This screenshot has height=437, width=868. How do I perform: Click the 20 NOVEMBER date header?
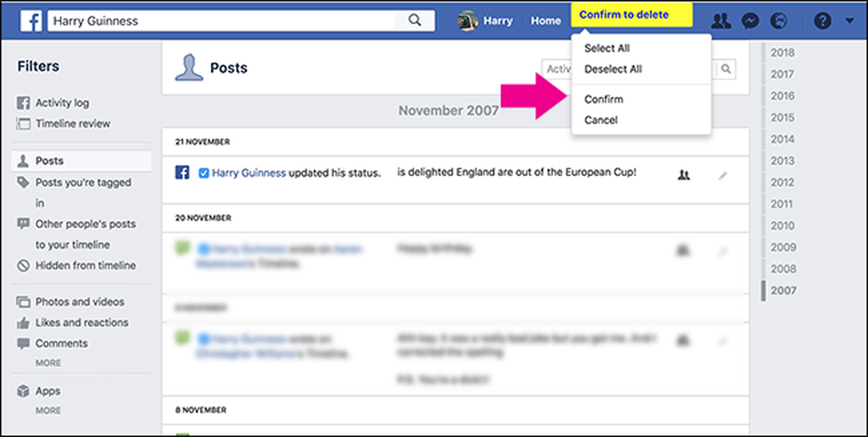(202, 218)
